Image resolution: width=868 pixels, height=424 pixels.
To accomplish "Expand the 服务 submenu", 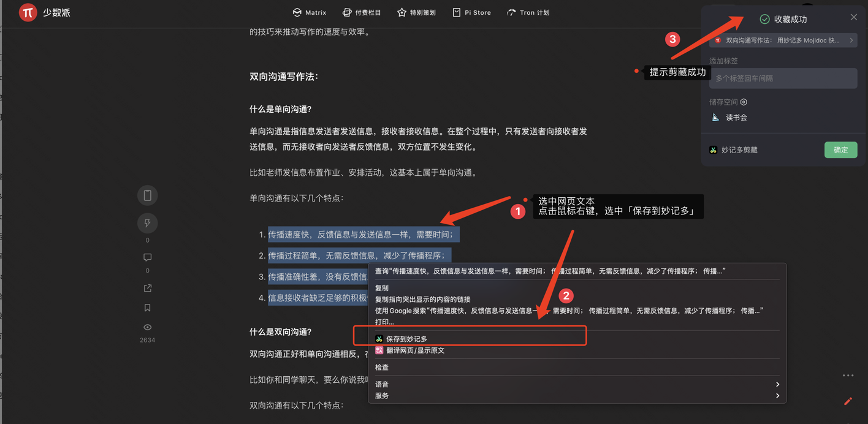I will (576, 396).
